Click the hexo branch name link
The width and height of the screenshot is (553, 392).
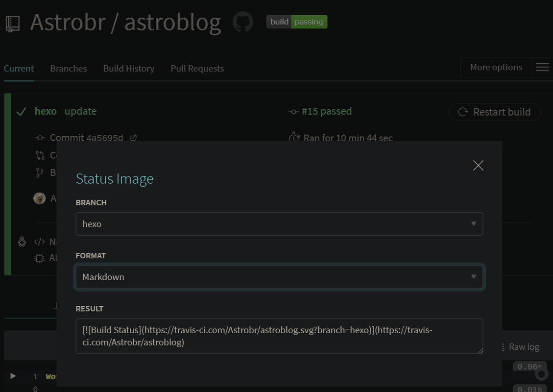pyautogui.click(x=46, y=111)
